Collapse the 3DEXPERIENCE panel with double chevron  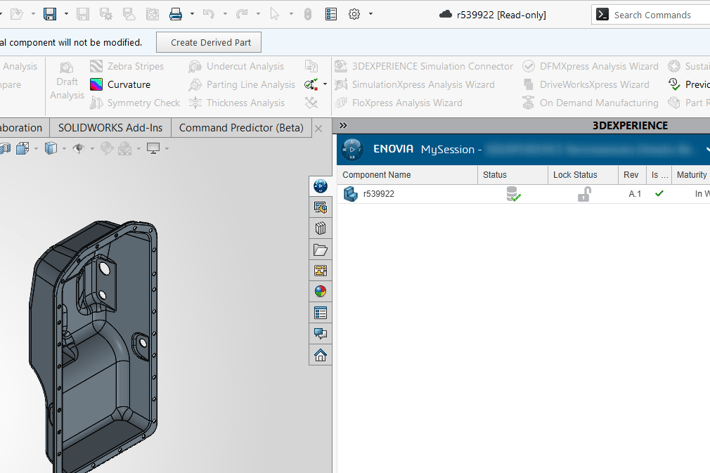[343, 126]
